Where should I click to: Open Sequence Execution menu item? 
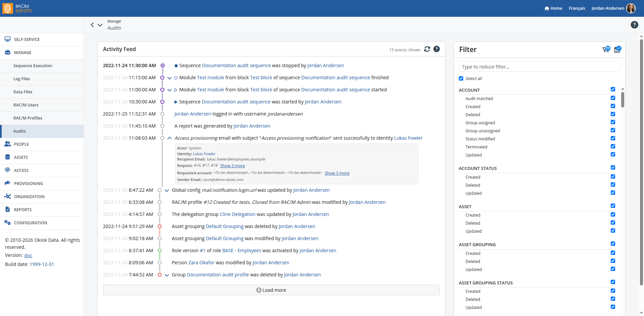tap(42, 66)
